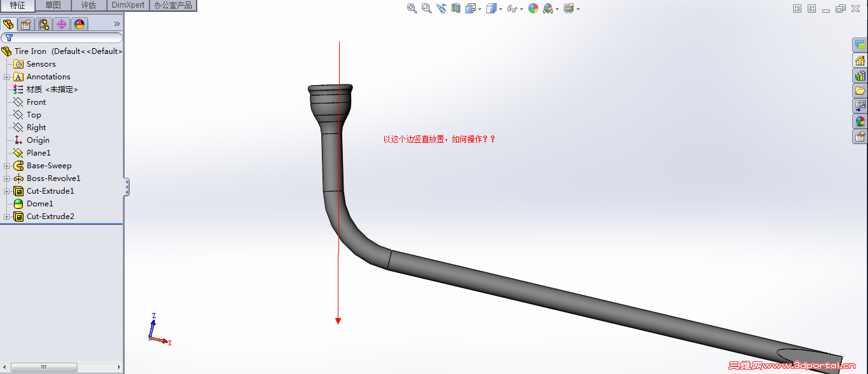Switch to the 评估 tab
Viewport: 868px width, 374px height.
(89, 6)
